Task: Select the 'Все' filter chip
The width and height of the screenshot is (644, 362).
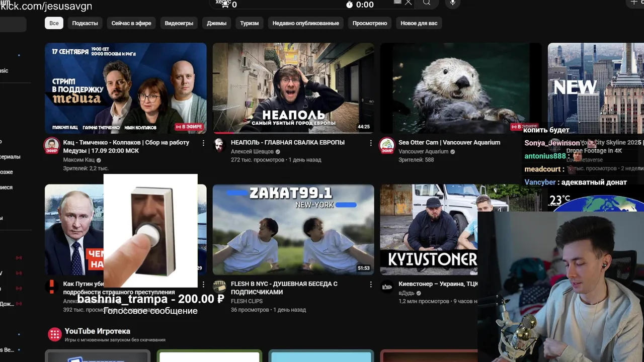Action: [x=54, y=23]
